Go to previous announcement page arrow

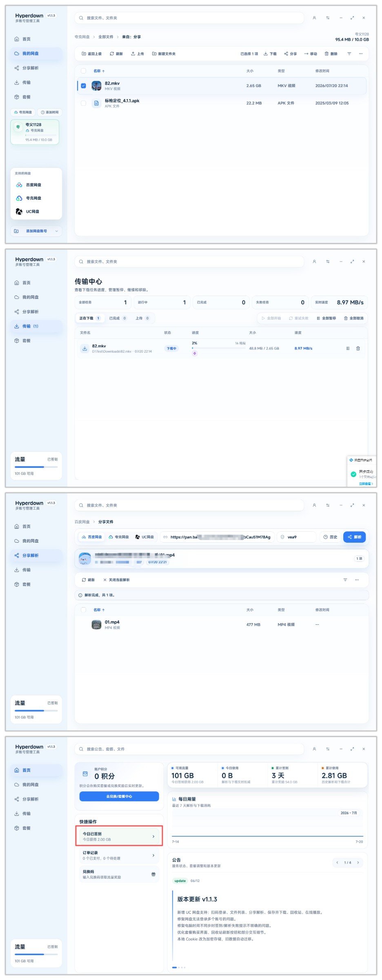(337, 862)
